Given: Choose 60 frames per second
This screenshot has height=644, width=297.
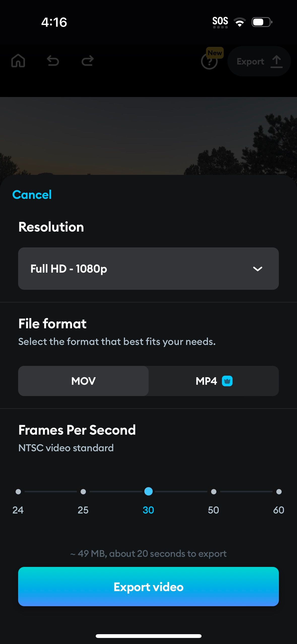Looking at the screenshot, I should tap(279, 492).
